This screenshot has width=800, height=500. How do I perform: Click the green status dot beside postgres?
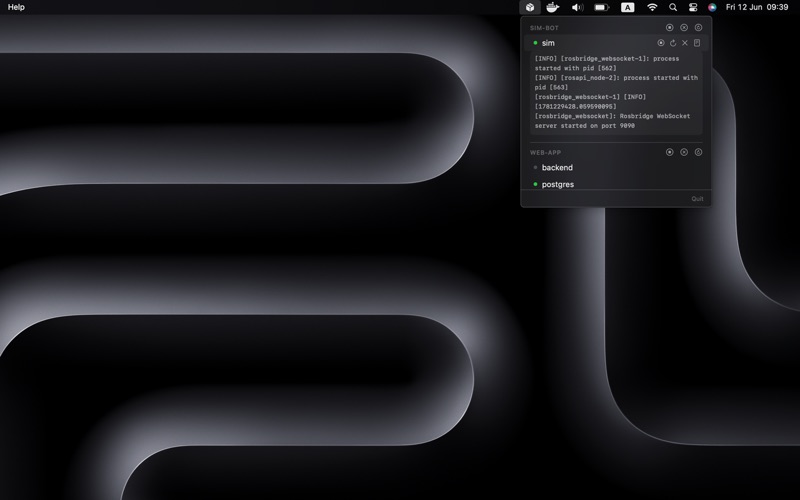pyautogui.click(x=535, y=184)
